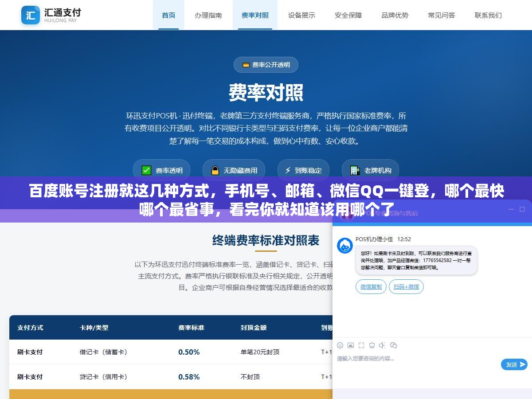
Task: Click the 费率标准 table header
Action: [x=192, y=328]
